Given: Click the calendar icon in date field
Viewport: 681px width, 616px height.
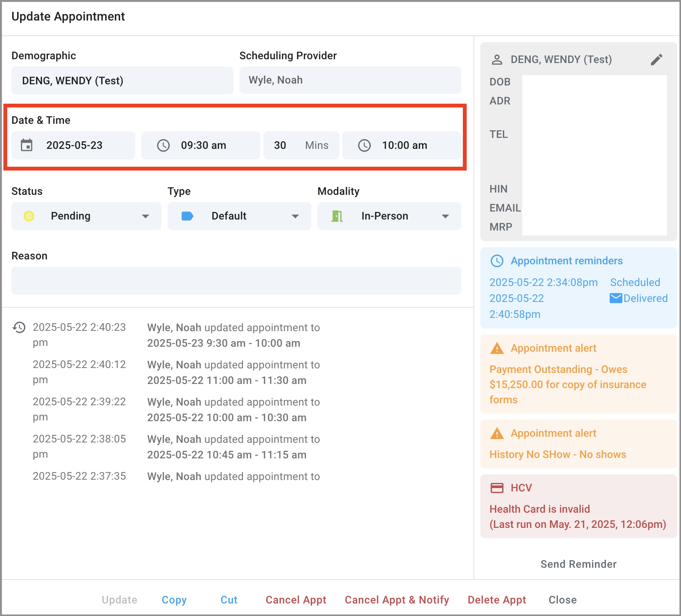Looking at the screenshot, I should pos(27,145).
